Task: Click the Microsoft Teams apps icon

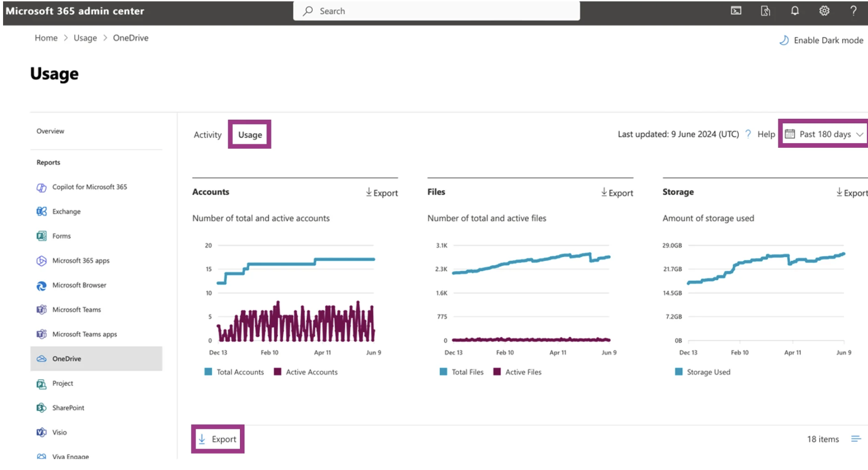Action: [x=42, y=334]
